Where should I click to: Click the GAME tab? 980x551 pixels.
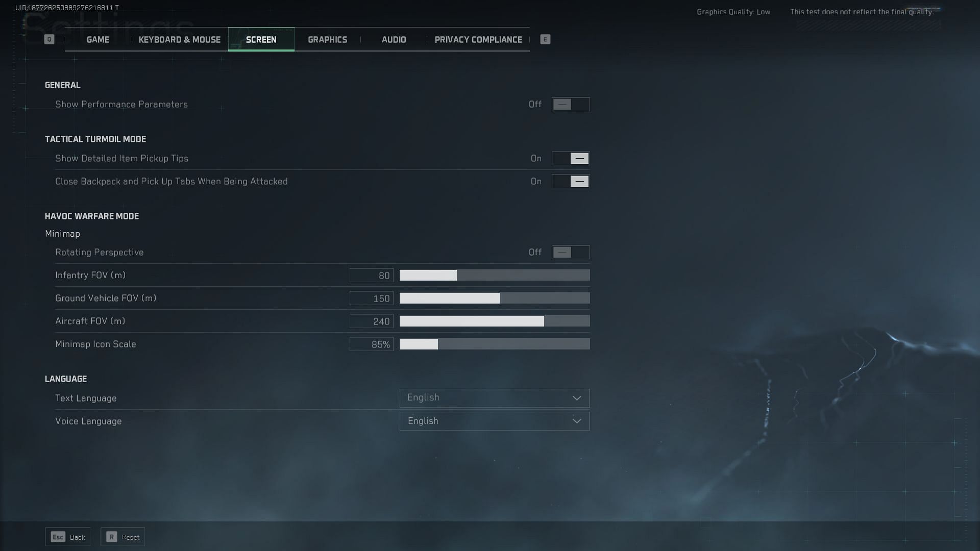click(97, 39)
